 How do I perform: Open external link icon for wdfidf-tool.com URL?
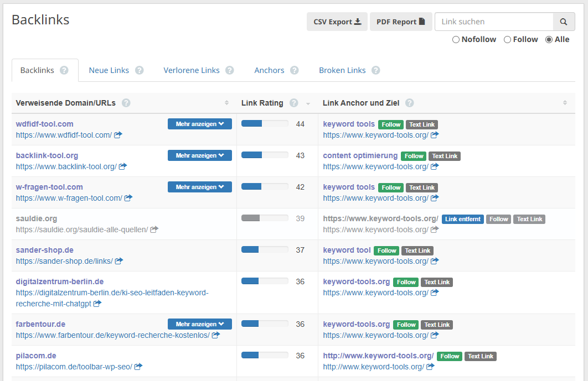click(x=118, y=135)
